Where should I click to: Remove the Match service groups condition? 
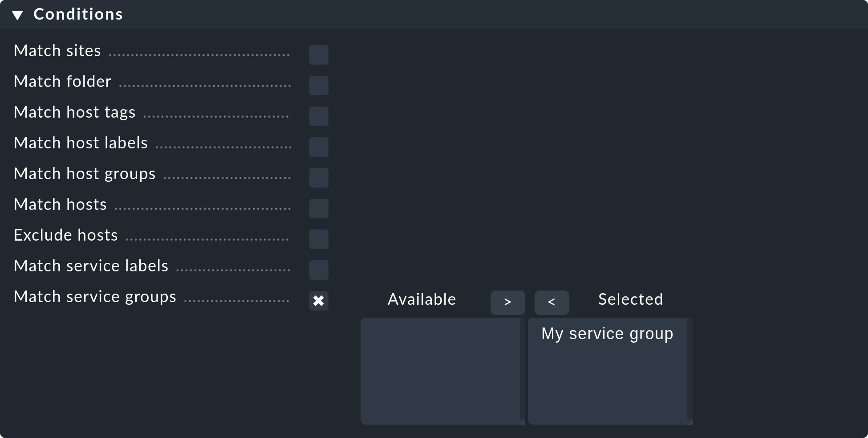319,301
